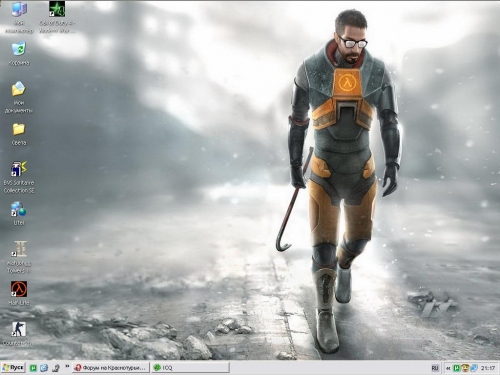Open the Пуск start menu

tap(13, 368)
